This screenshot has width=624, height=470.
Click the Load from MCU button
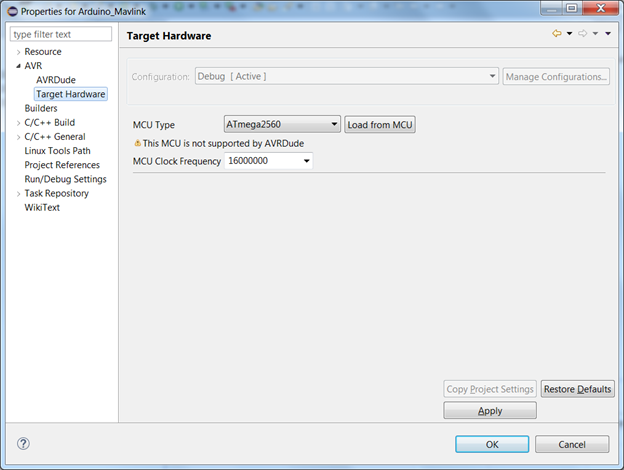[x=380, y=125]
